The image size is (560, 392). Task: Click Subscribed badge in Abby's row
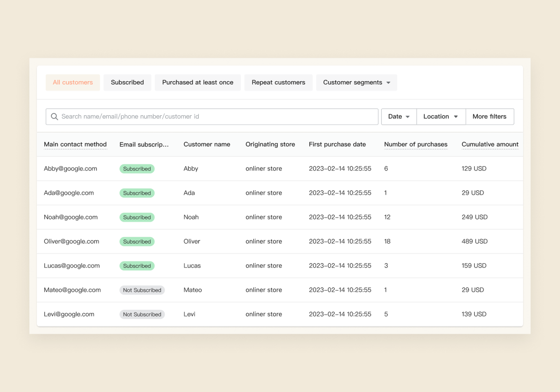[137, 169]
